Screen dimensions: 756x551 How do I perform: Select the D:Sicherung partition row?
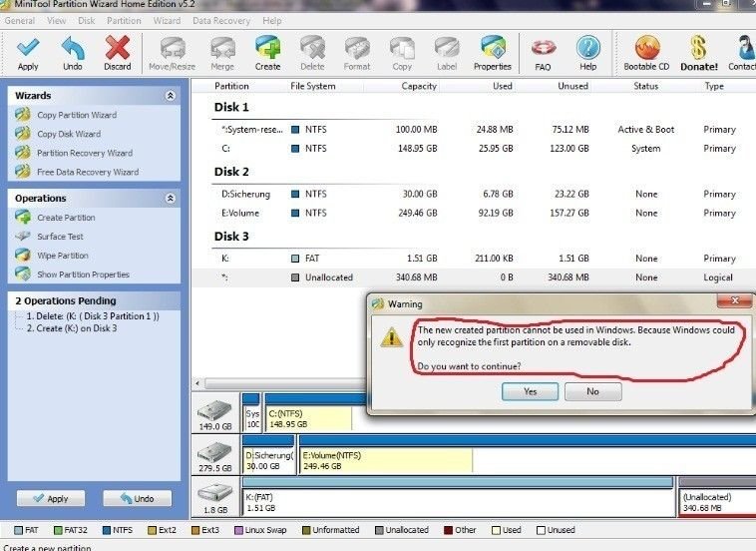[x=475, y=194]
